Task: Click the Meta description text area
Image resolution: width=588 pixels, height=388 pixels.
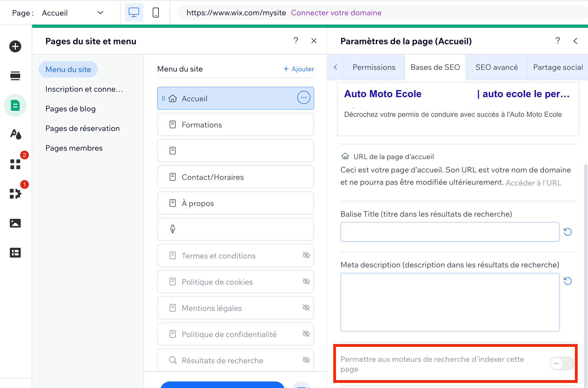Action: [x=450, y=302]
